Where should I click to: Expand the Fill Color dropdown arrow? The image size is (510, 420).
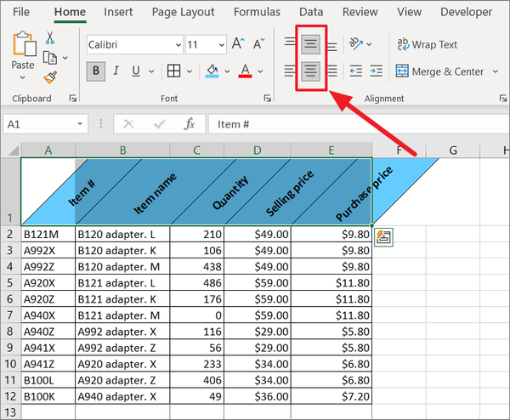[227, 71]
